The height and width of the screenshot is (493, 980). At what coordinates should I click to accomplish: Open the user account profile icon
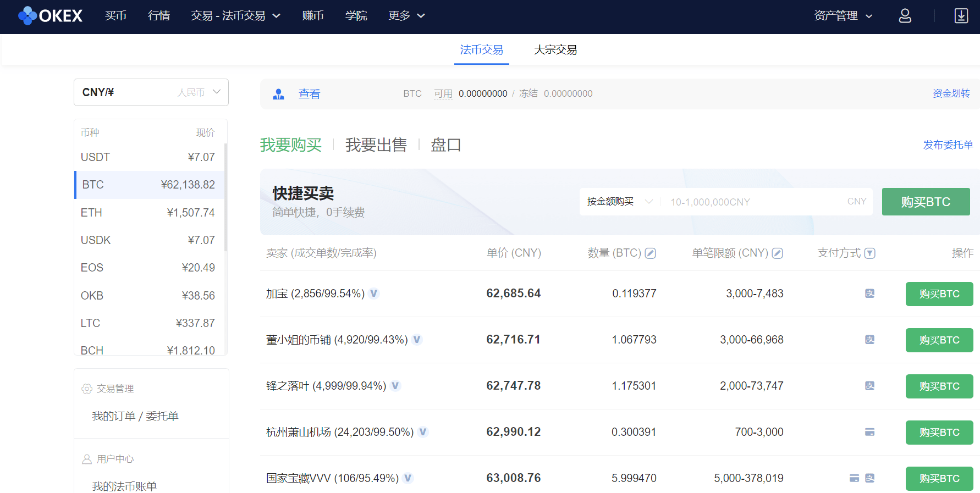tap(905, 16)
